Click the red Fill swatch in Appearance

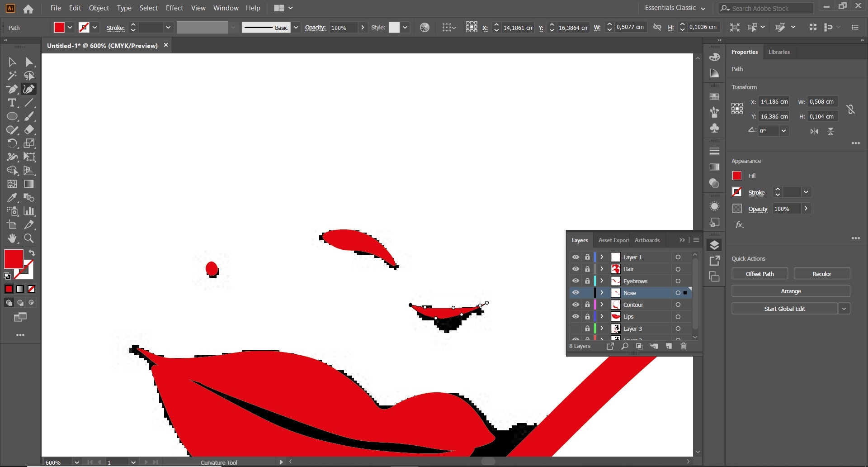click(x=737, y=176)
